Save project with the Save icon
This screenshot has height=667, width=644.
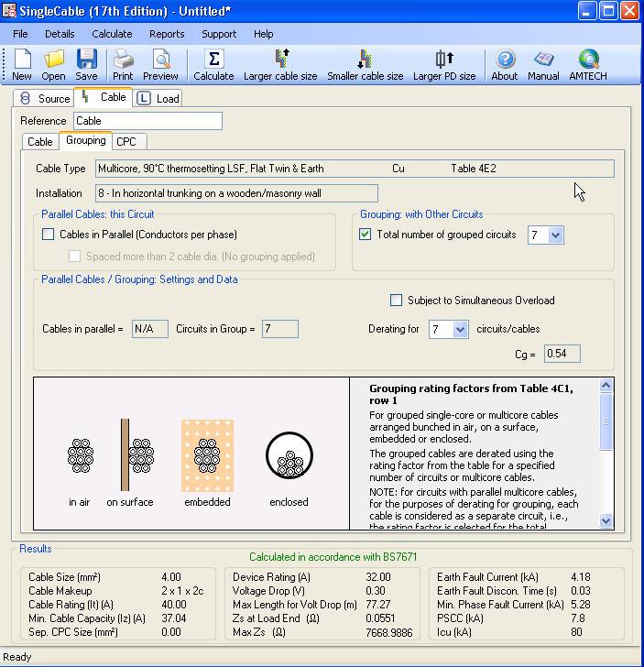(x=86, y=64)
